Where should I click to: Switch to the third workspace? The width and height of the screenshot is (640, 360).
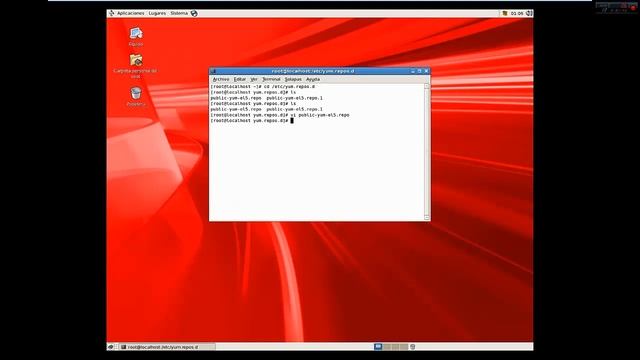[x=395, y=347]
